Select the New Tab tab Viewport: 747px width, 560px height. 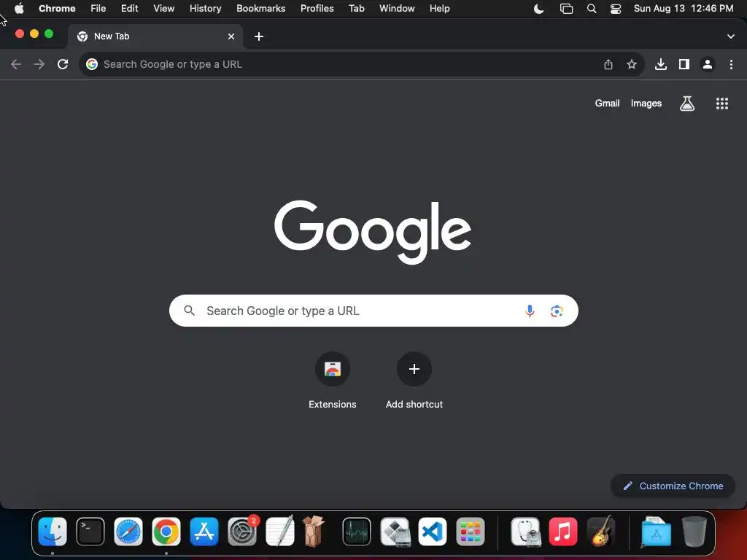pos(155,36)
